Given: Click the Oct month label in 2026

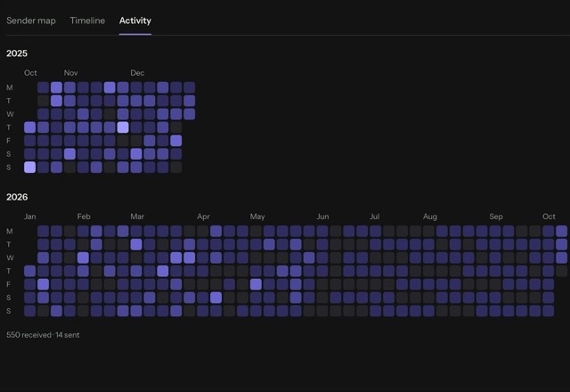Looking at the screenshot, I should [x=549, y=216].
